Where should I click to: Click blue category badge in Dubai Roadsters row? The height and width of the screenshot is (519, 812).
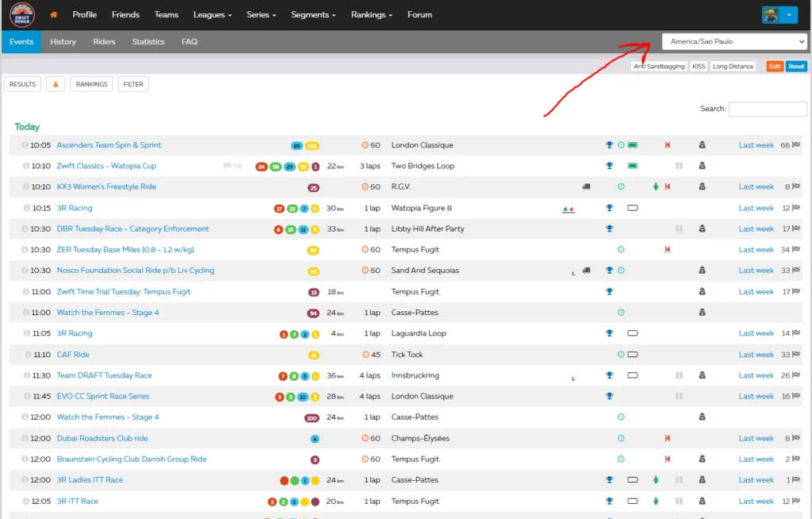315,439
